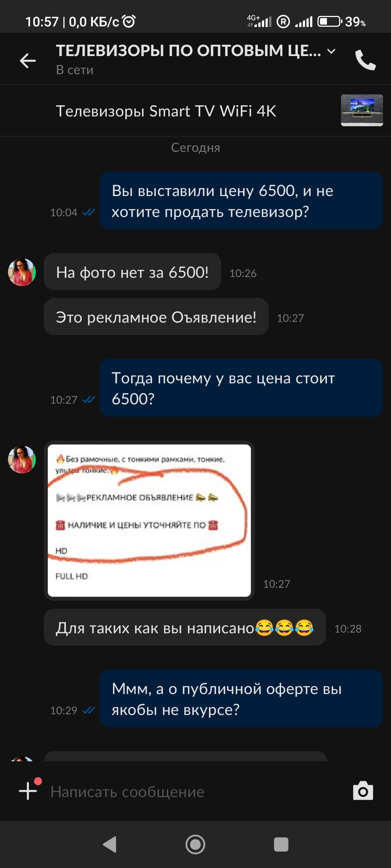This screenshot has height=868, width=391.
Task: Open the circled advertisement image attachment
Action: pos(149,520)
